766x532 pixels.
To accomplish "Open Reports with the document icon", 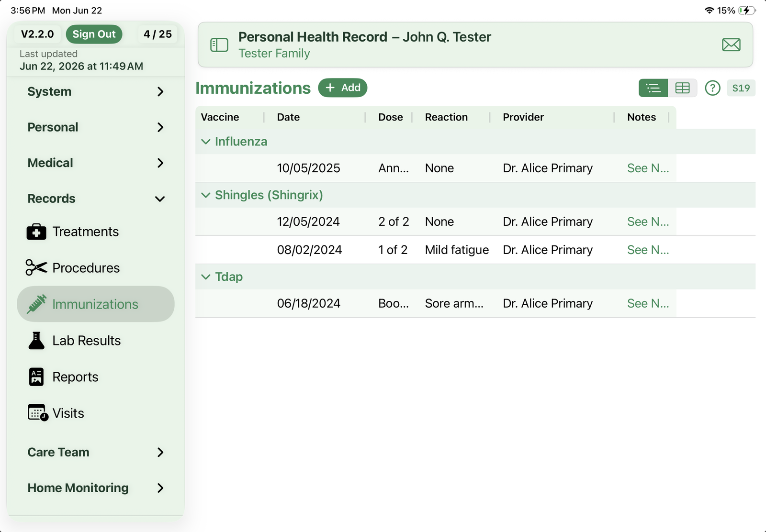I will pyautogui.click(x=63, y=377).
